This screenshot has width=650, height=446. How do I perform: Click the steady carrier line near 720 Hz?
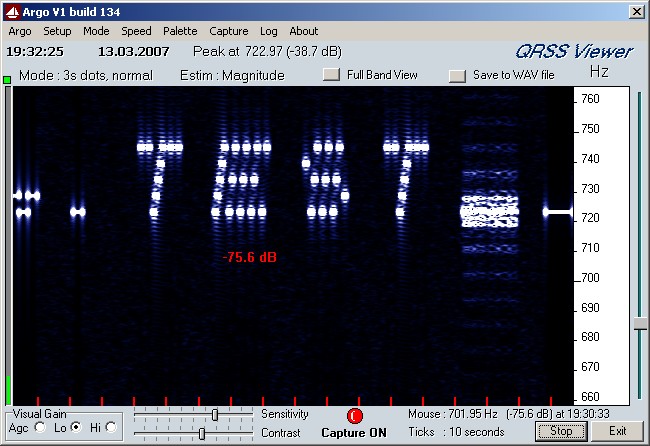click(558, 212)
